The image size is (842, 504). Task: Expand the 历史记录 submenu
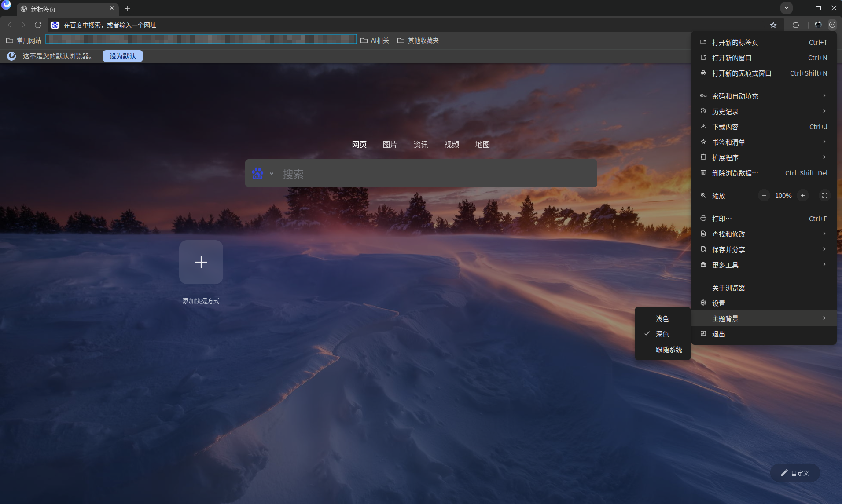click(x=764, y=111)
